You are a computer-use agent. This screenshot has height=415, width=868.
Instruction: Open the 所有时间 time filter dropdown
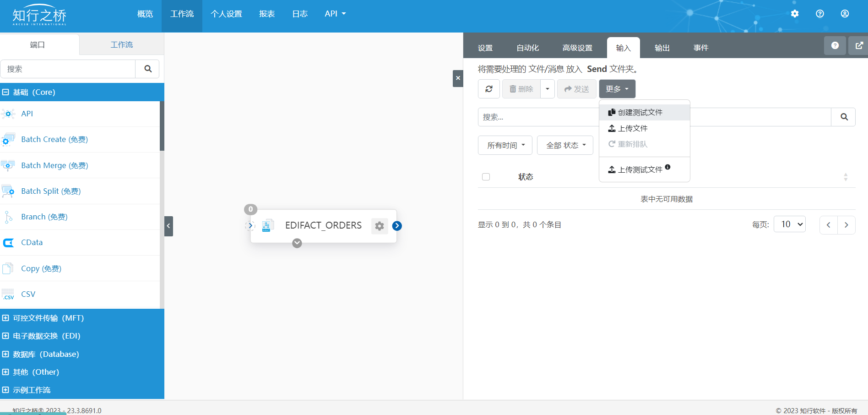(505, 145)
